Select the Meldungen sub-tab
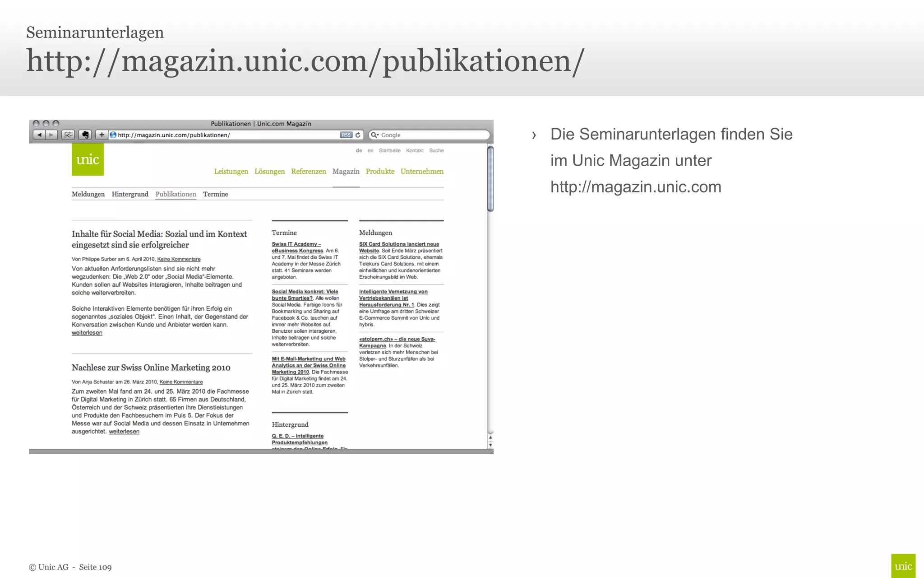This screenshot has width=924, height=578. click(x=88, y=194)
